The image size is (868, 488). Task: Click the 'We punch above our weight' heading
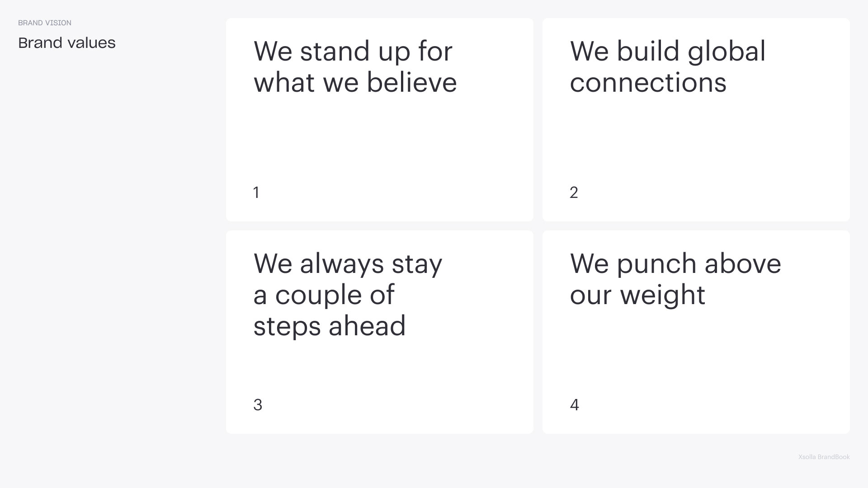pyautogui.click(x=675, y=279)
